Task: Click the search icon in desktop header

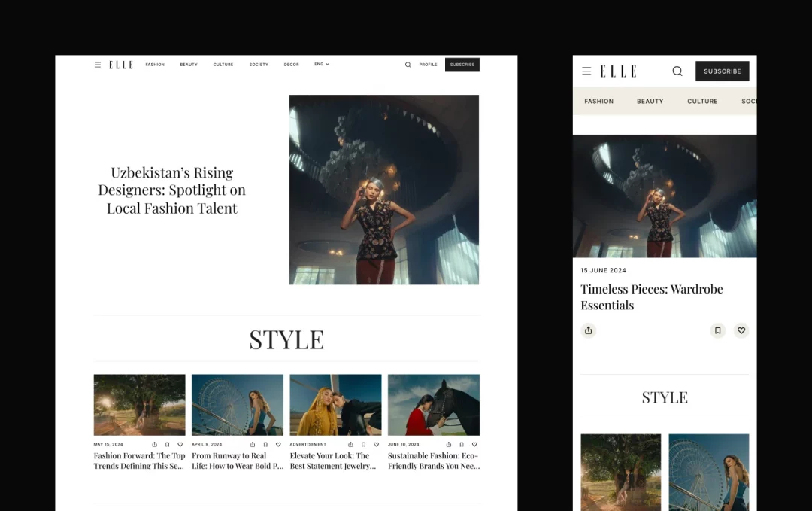Action: tap(408, 65)
